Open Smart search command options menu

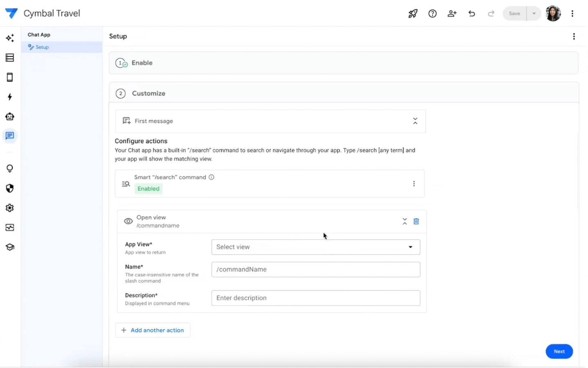click(414, 184)
